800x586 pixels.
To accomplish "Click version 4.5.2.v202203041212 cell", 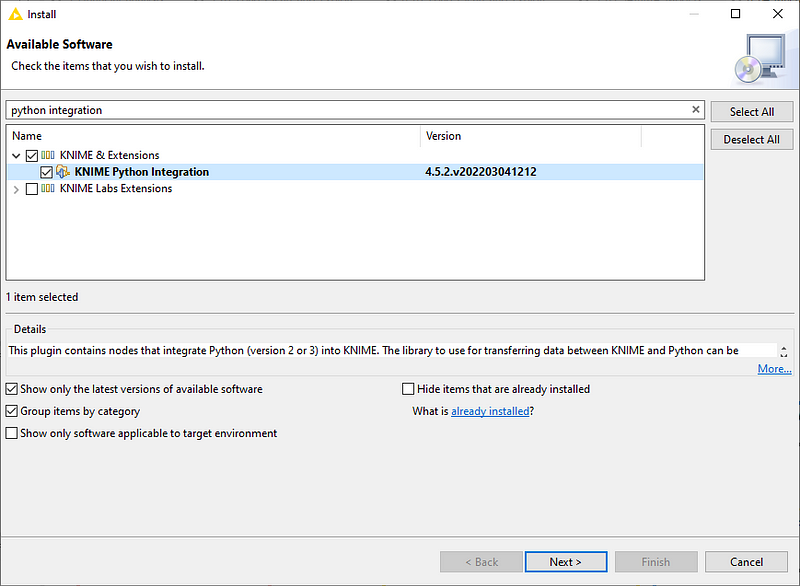I will 481,172.
